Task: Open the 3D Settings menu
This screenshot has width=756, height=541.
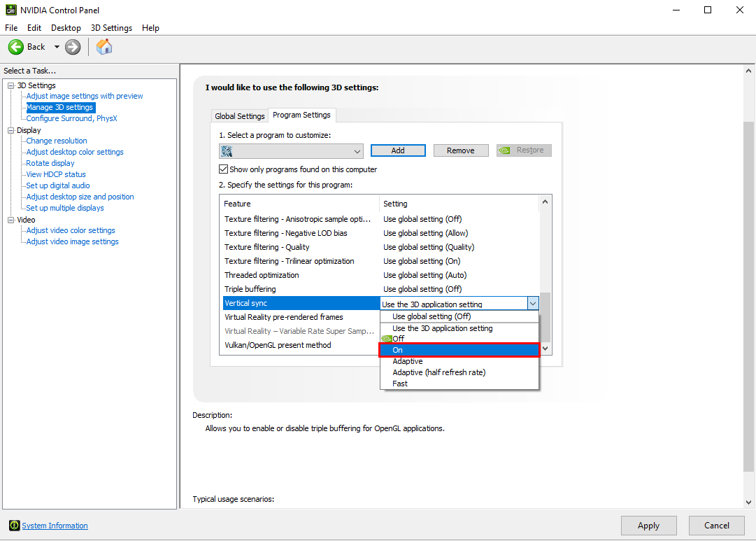Action: coord(111,28)
